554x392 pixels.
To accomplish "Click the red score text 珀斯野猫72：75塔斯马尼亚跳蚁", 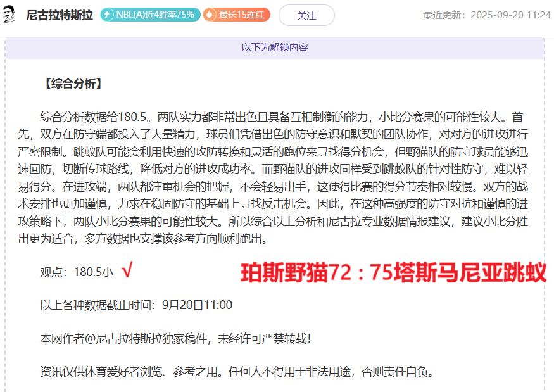I will click(x=393, y=272).
